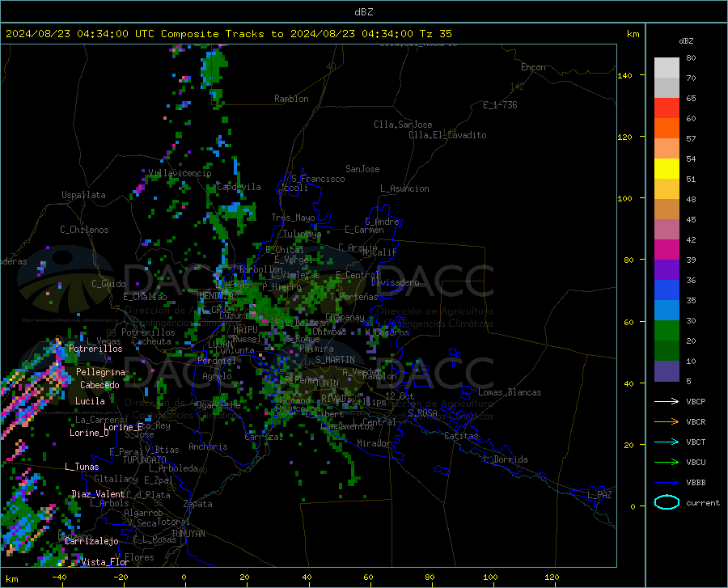This screenshot has width=728, height=588.
Task: Click the S_Francisco map label
Action: click(318, 179)
